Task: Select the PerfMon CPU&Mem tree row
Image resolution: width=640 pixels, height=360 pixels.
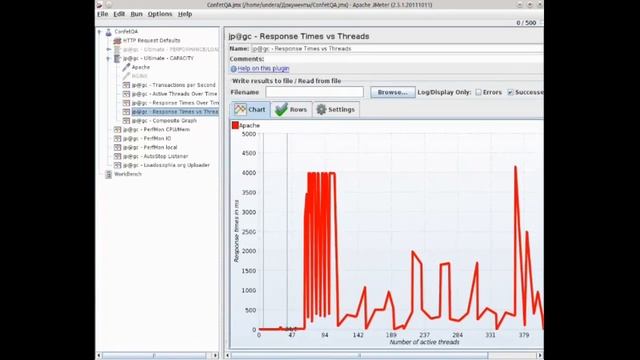Action: click(156, 129)
